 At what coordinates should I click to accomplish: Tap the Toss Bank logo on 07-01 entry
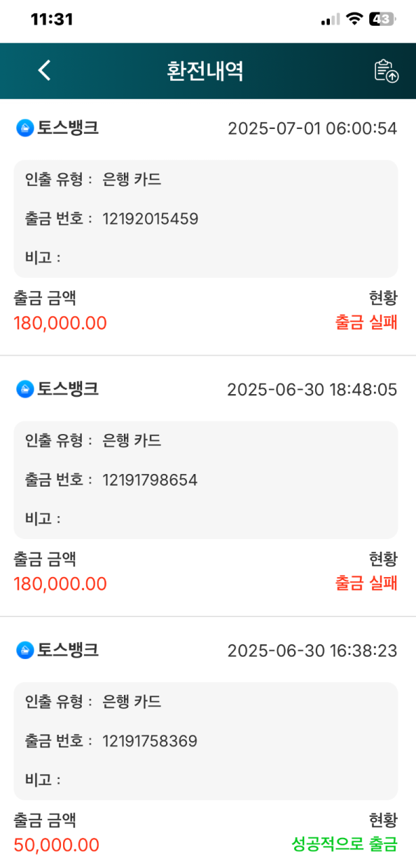[25, 128]
